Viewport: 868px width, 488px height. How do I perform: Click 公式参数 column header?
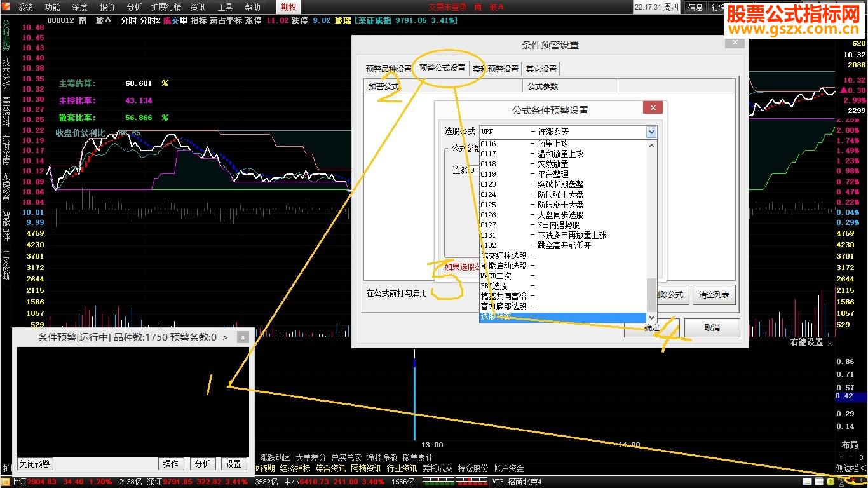pos(570,86)
